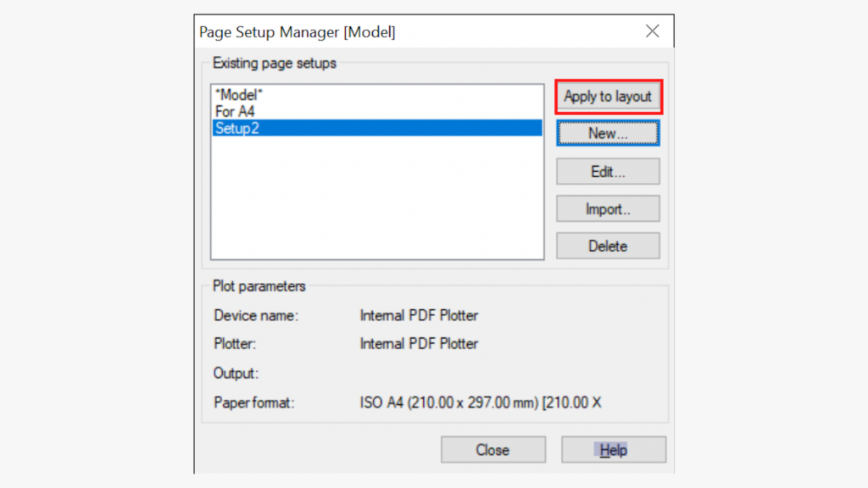Click the Apply to layout button

608,97
